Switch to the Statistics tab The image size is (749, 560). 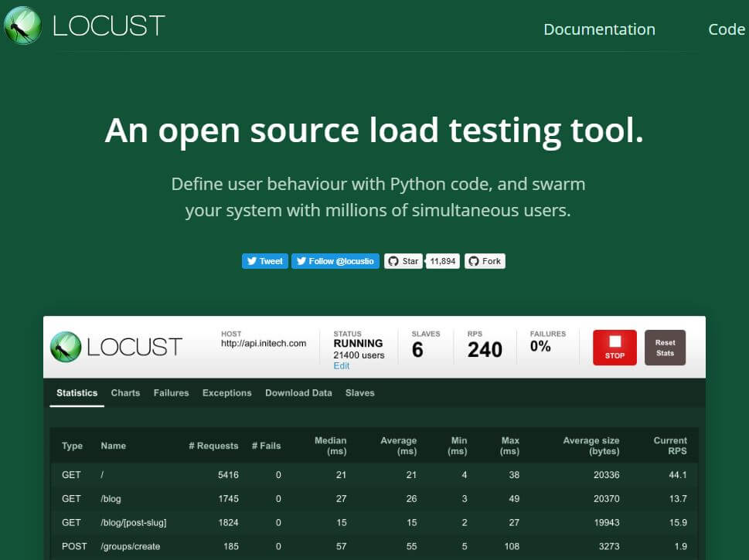pos(77,393)
